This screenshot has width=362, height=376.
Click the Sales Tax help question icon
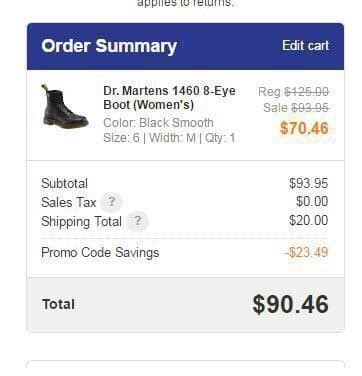112,202
